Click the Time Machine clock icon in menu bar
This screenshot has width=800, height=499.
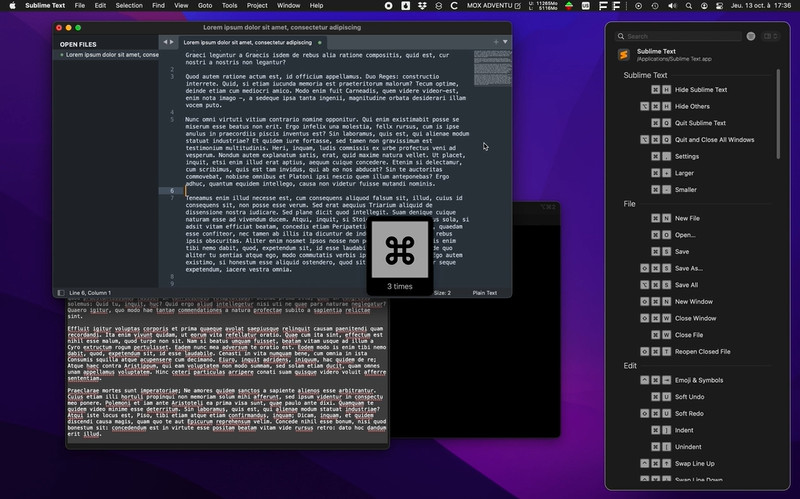pyautogui.click(x=655, y=6)
